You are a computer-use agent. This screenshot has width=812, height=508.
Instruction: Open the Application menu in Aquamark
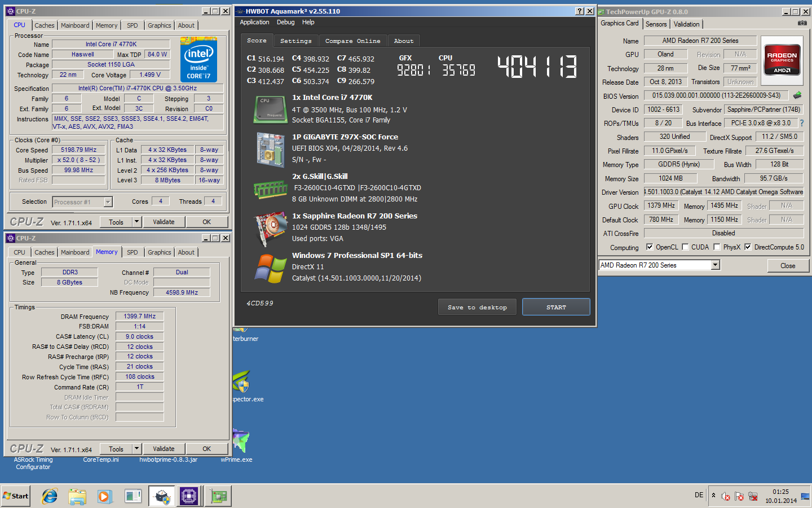click(x=254, y=22)
